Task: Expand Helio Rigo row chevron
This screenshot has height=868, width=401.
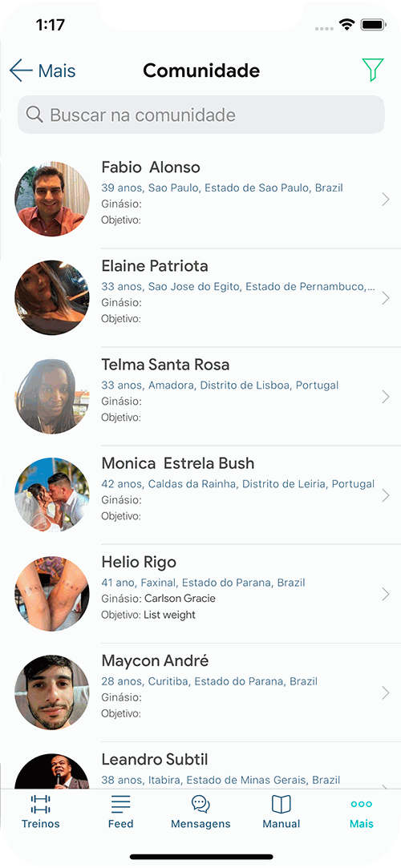Action: pyautogui.click(x=386, y=594)
